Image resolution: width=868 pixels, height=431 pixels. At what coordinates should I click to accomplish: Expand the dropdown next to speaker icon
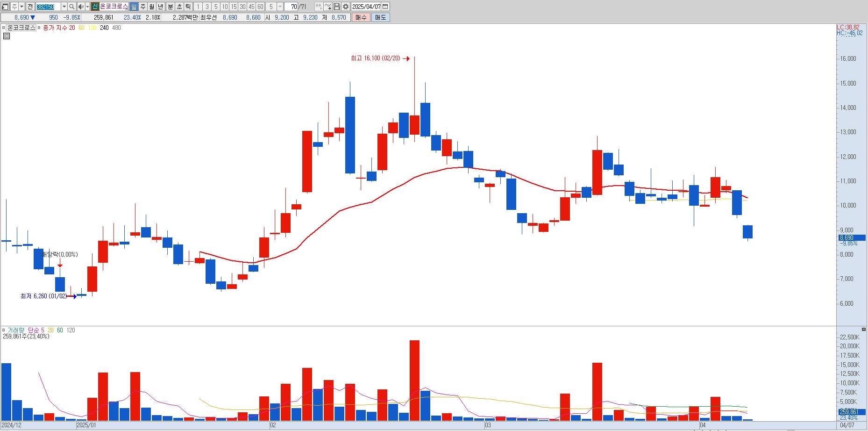pos(87,7)
